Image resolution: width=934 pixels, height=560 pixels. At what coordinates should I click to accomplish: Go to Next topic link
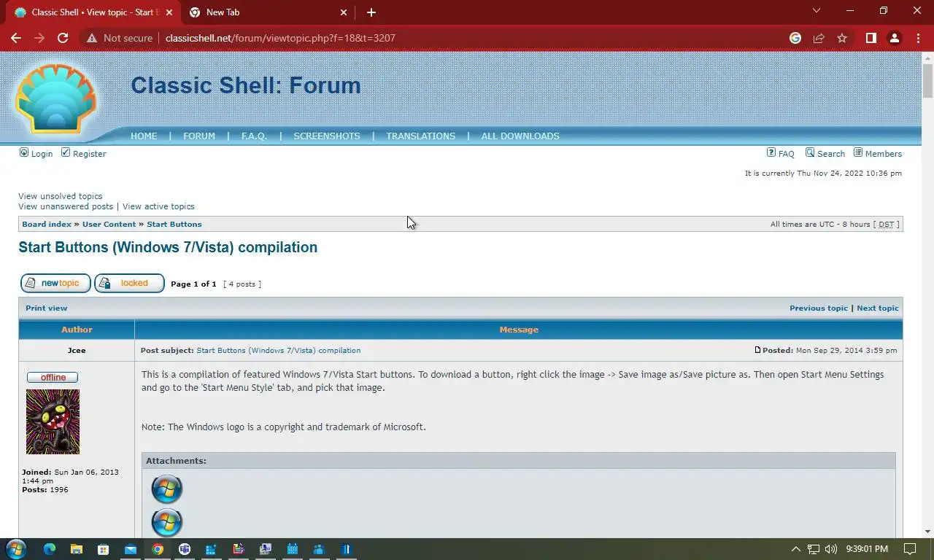pos(878,308)
